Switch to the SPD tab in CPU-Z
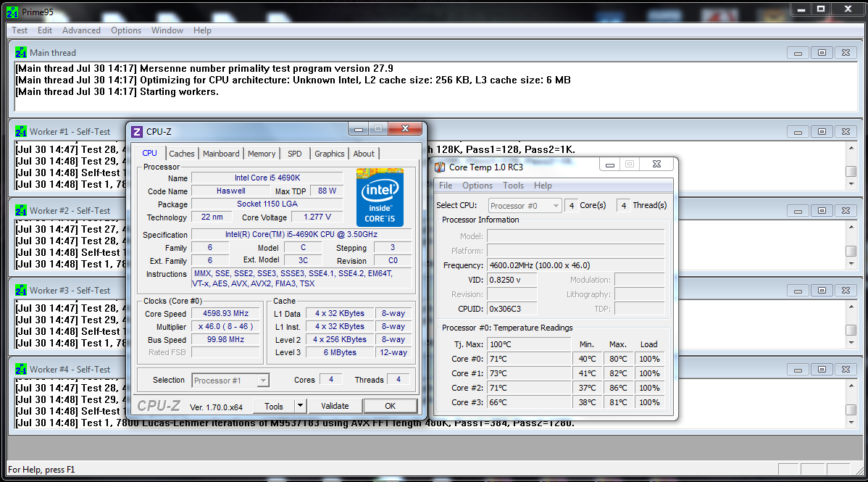Viewport: 868px width, 482px height. pos(294,154)
